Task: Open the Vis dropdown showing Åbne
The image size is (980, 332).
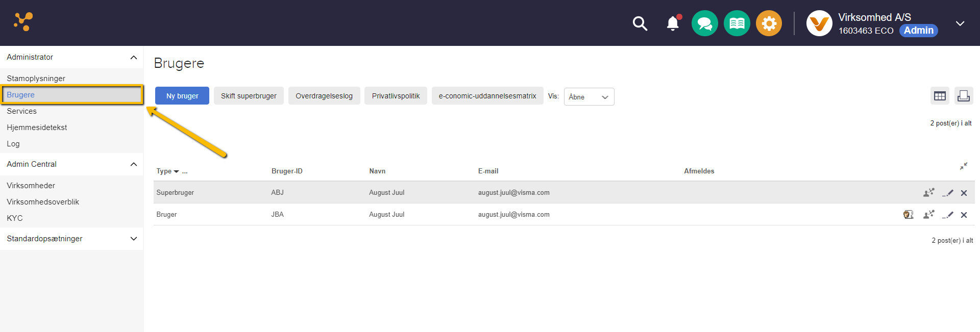Action: tap(589, 97)
